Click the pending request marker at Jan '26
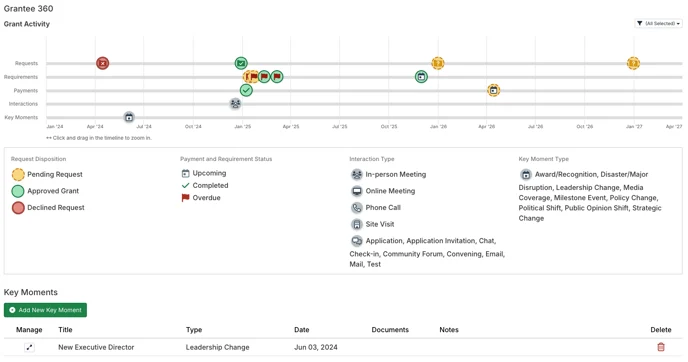688x362 pixels. coord(437,63)
